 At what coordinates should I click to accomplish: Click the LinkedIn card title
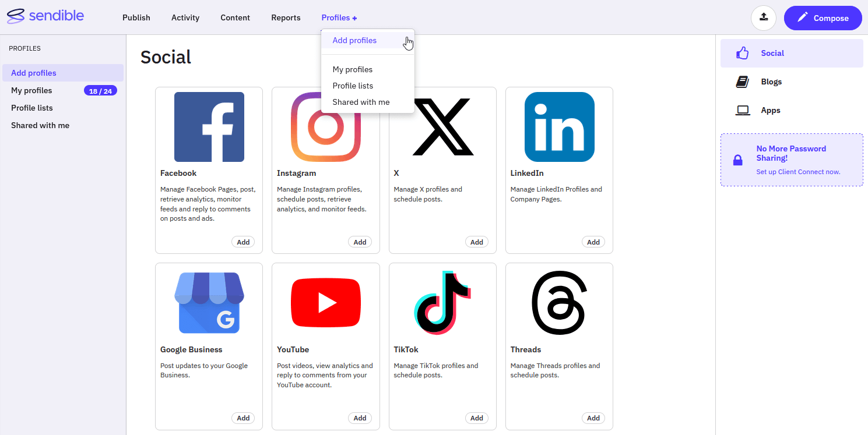(527, 173)
